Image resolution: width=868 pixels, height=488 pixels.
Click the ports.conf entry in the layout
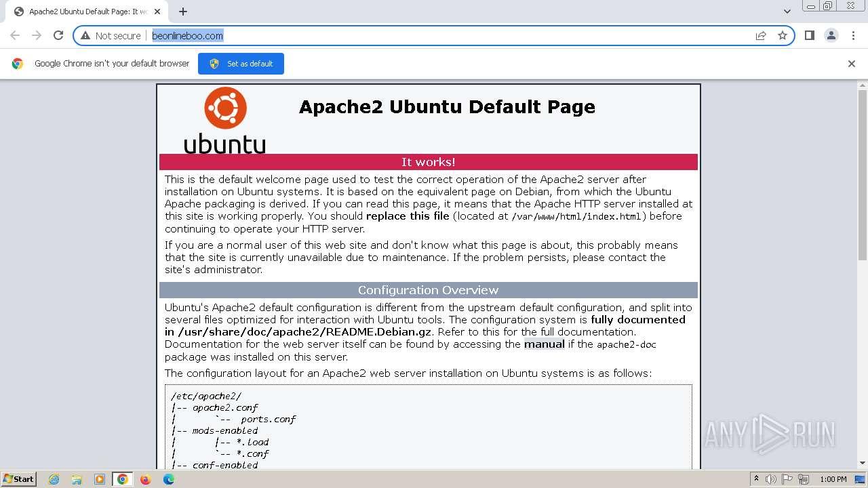pos(269,419)
